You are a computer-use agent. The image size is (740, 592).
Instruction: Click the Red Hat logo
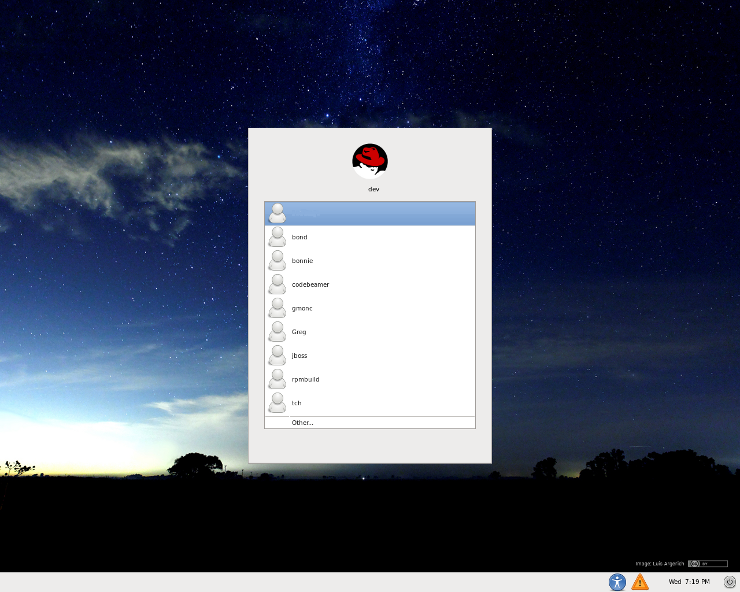[370, 160]
